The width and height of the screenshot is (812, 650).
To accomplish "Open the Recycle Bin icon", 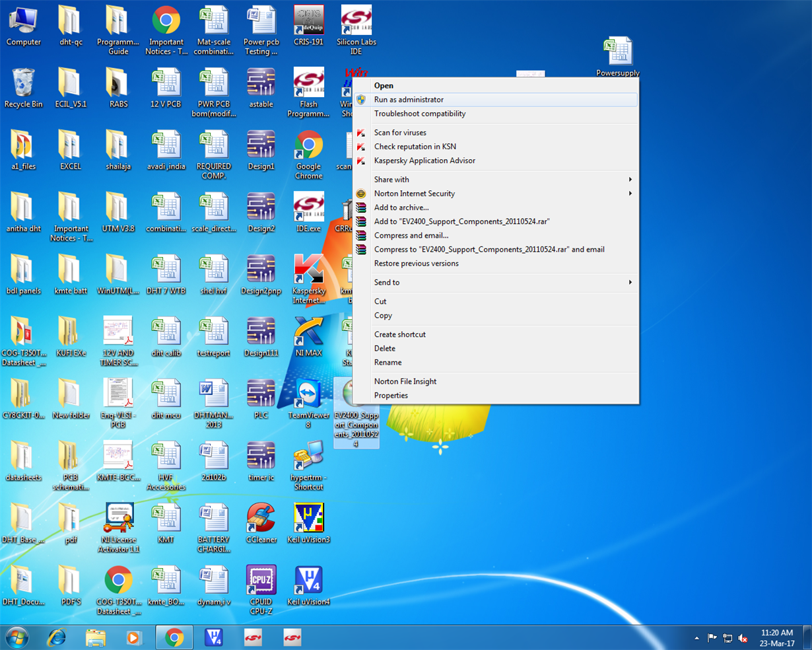I will click(24, 89).
